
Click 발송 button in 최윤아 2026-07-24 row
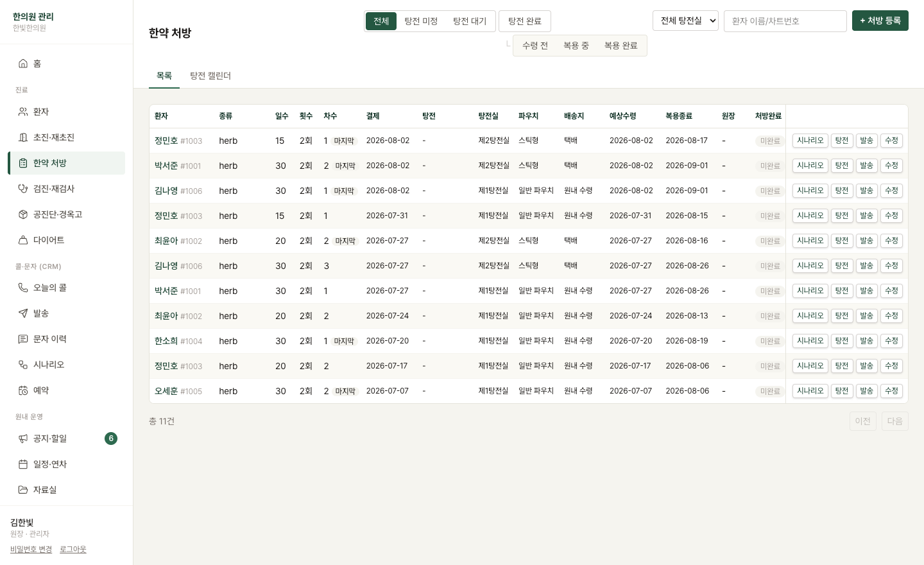click(x=867, y=316)
